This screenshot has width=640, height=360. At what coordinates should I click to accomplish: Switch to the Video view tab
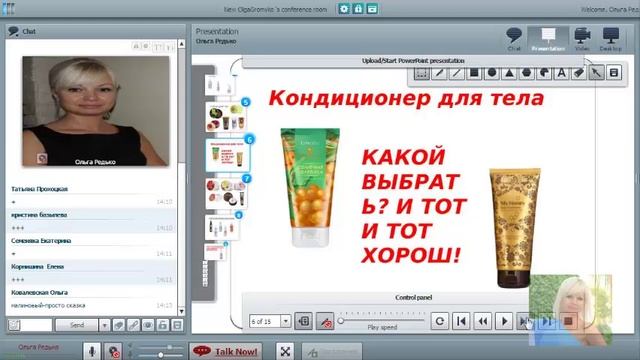pyautogui.click(x=582, y=39)
